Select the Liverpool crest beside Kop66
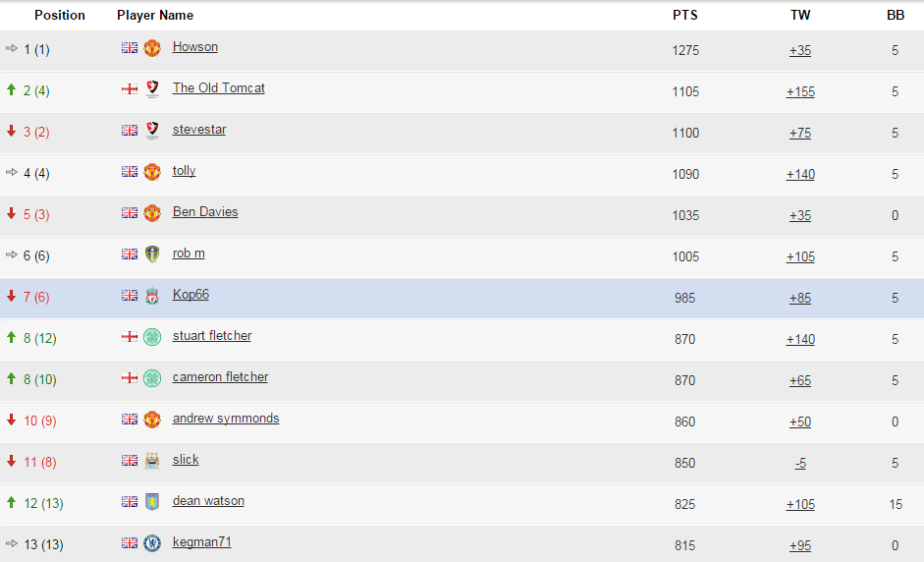 click(x=152, y=296)
